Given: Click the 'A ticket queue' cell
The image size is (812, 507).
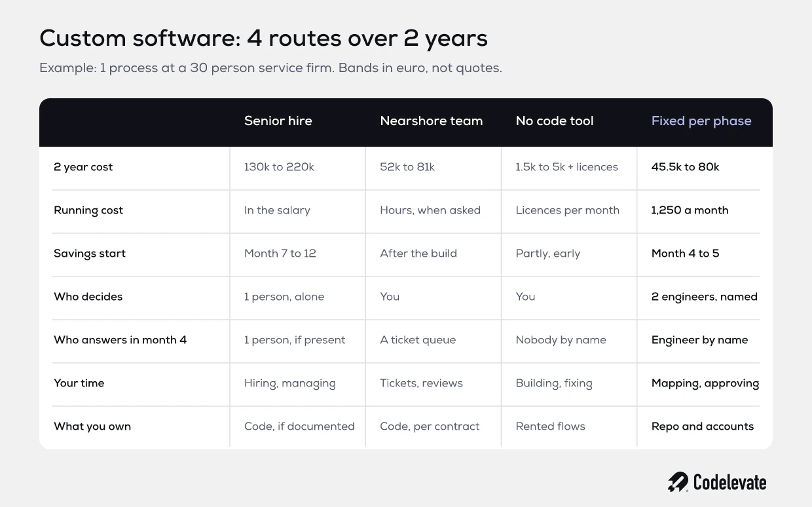Looking at the screenshot, I should 418,340.
